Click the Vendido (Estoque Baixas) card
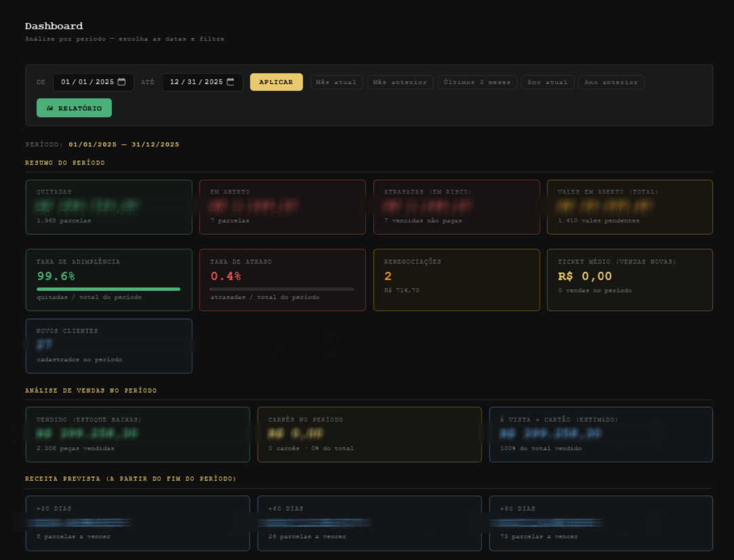 138,435
